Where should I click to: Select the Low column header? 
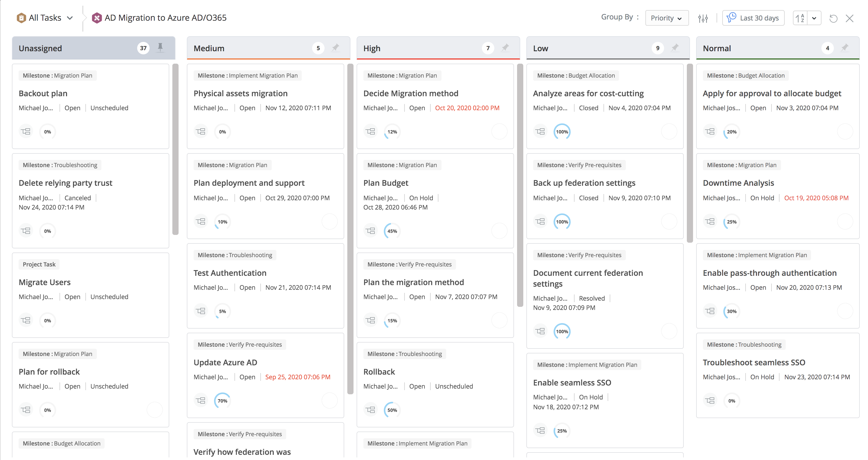[x=540, y=48]
